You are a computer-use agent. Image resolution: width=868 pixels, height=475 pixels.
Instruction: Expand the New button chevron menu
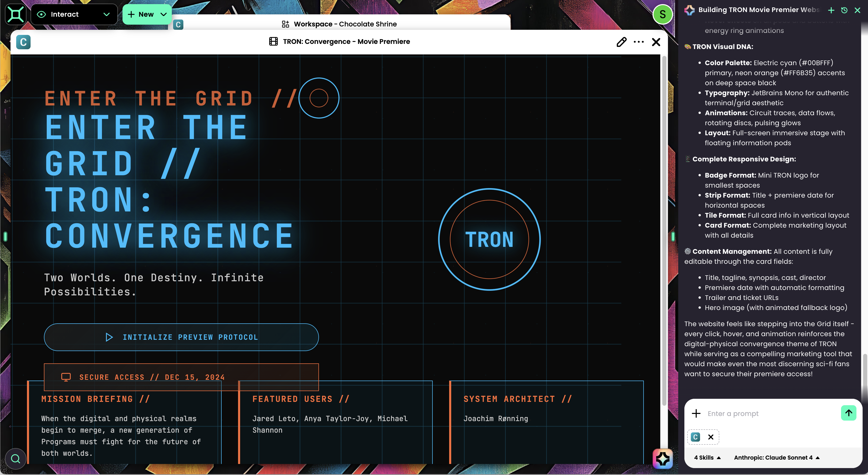click(x=164, y=14)
